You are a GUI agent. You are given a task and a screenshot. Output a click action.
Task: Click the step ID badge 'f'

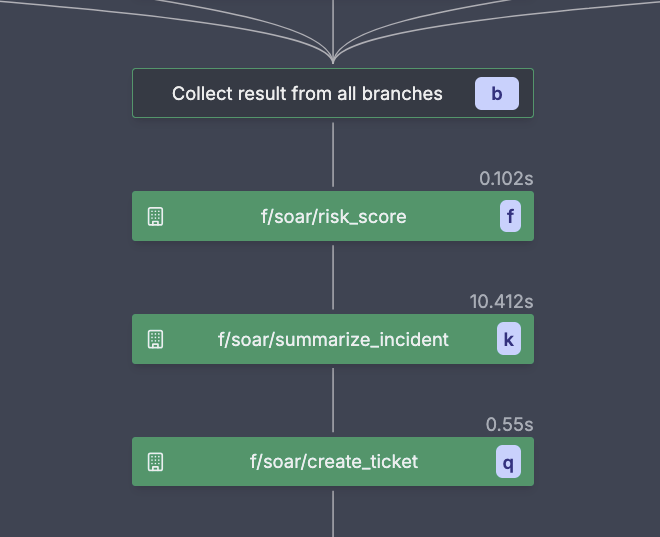click(511, 217)
